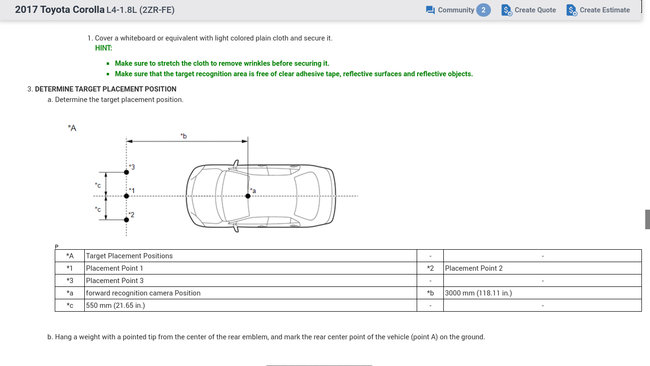Click the 'Placement Point 3' table cell

coord(250,281)
